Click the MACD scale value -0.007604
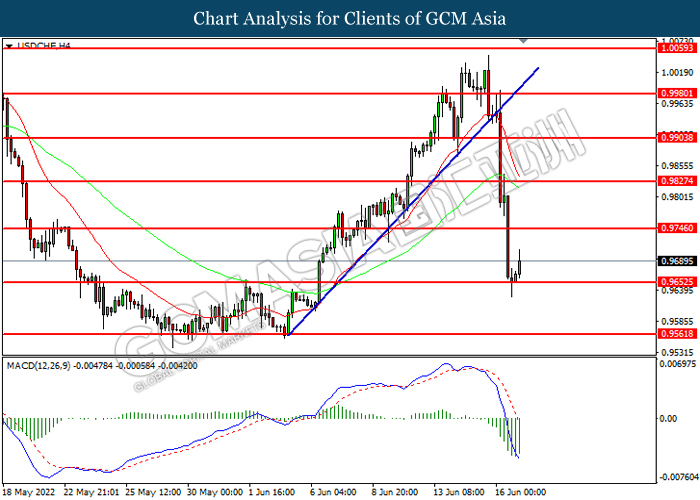This screenshot has height=500, width=700. [679, 477]
